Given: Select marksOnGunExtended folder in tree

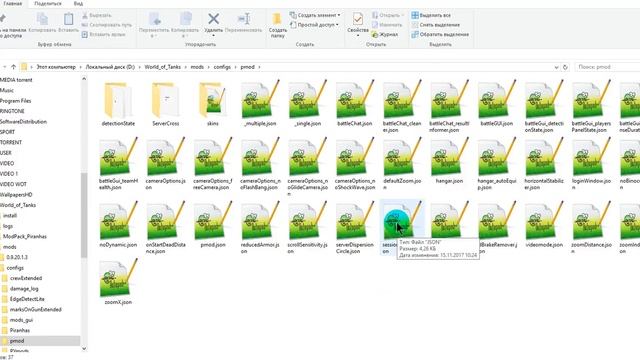Looking at the screenshot, I should tap(36, 309).
